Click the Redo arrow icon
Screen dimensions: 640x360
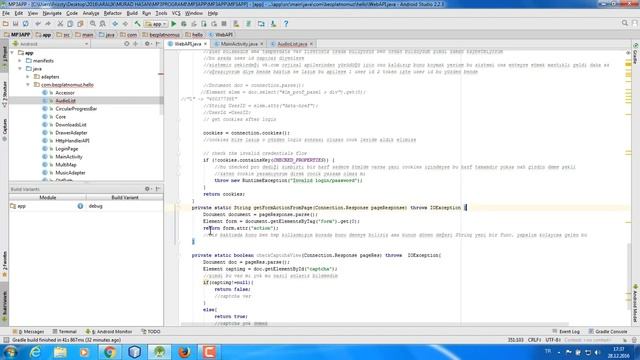click(48, 24)
